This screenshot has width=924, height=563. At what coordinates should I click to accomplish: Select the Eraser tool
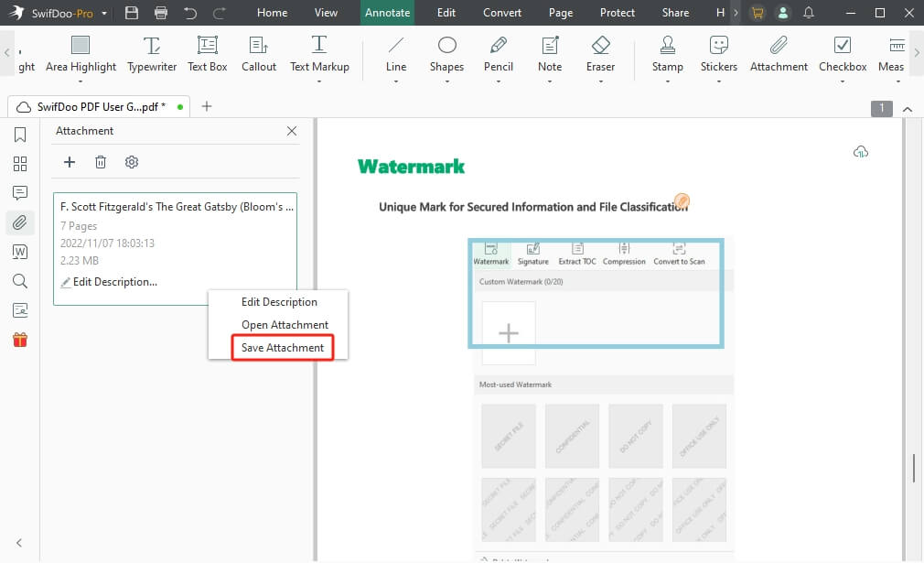tap(600, 54)
